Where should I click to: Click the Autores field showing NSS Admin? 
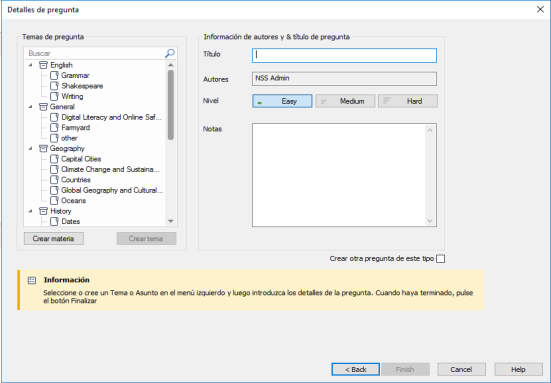point(344,79)
